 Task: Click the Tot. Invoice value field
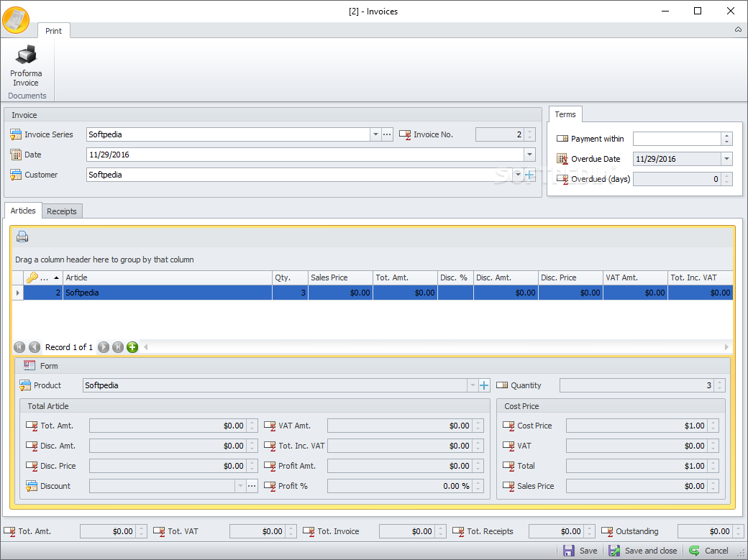406,531
